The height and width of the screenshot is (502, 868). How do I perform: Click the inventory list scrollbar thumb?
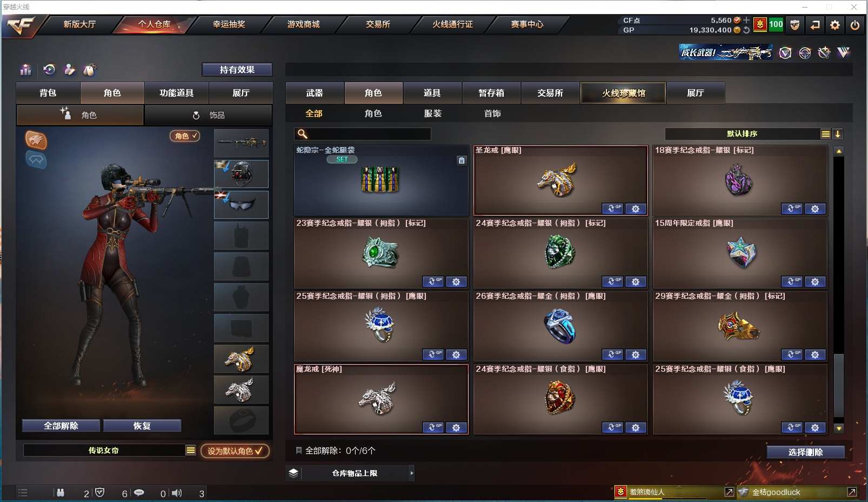(839, 385)
